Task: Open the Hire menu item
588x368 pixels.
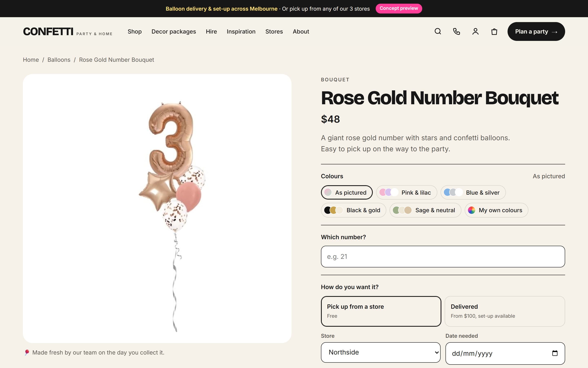Action: coord(211,32)
